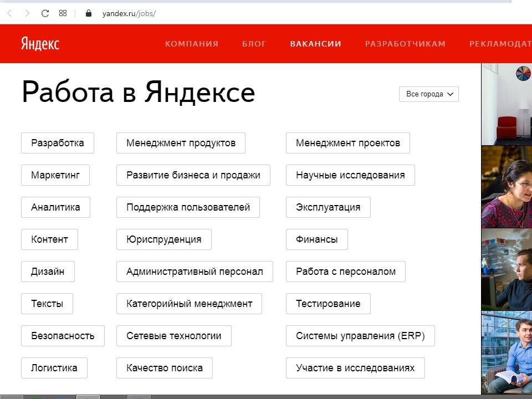Open the blue app icon in the taskbar
The image size is (532, 399).
(x=61, y=396)
